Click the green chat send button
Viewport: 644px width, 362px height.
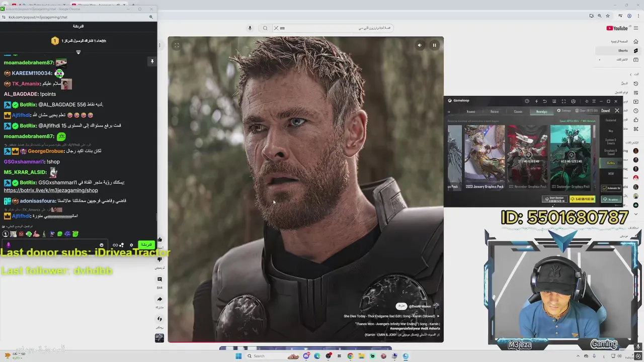[146, 245]
